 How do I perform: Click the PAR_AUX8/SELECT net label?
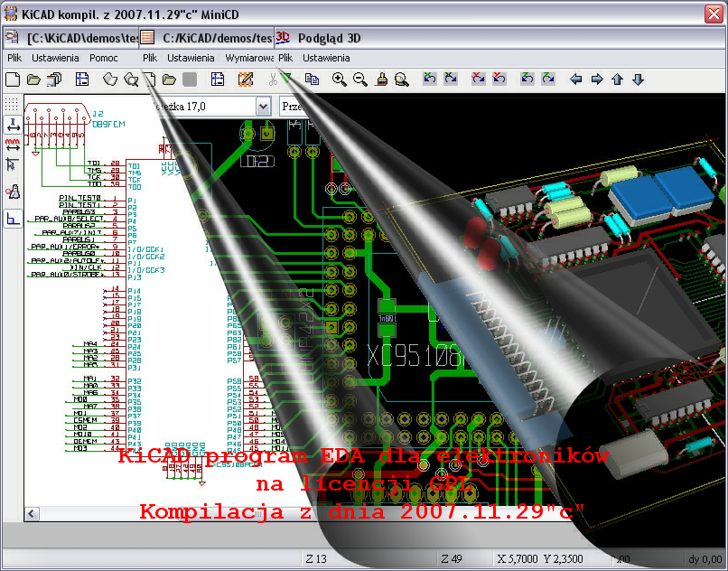(x=70, y=219)
